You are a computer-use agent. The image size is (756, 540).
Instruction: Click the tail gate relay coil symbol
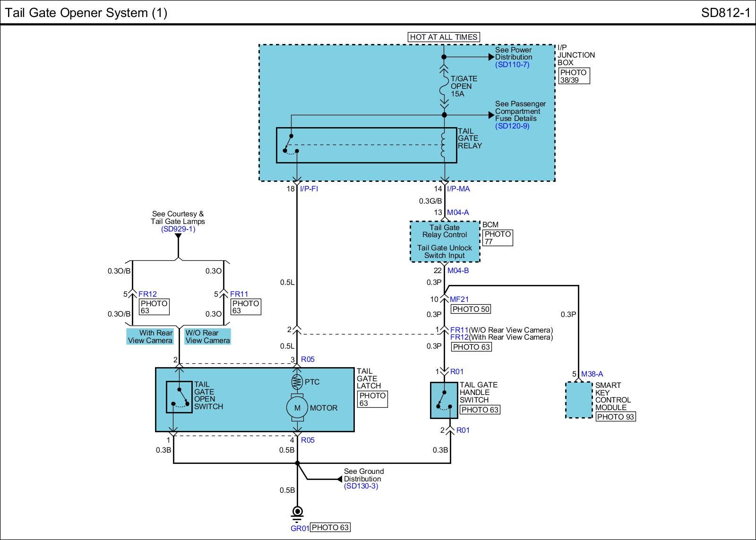pos(443,145)
